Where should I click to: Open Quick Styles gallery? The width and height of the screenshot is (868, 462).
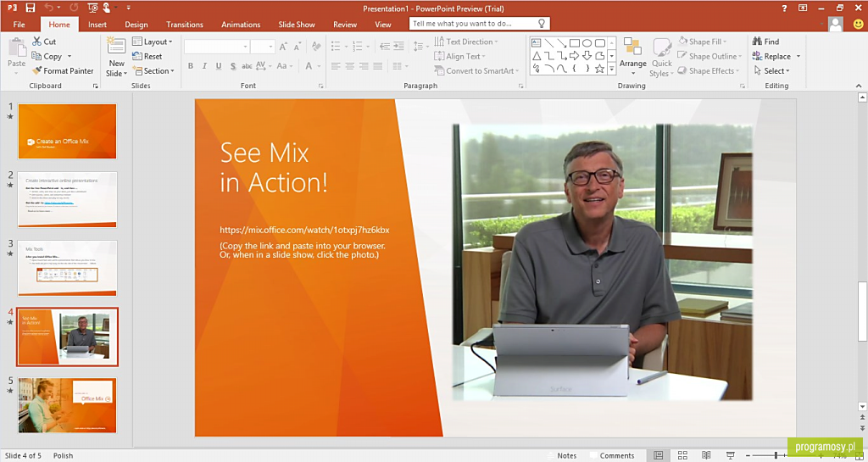click(661, 57)
